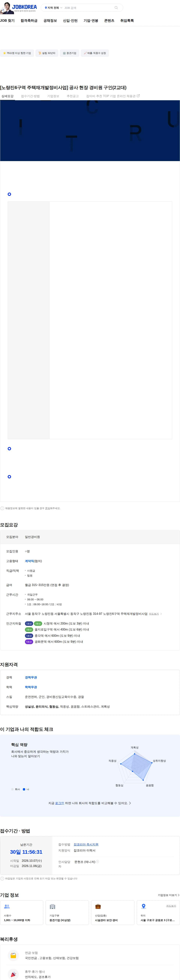The width and height of the screenshot is (180, 980).
Task: Click the 7511명 이상 찜한 기업 tag
Action: tap(17, 53)
